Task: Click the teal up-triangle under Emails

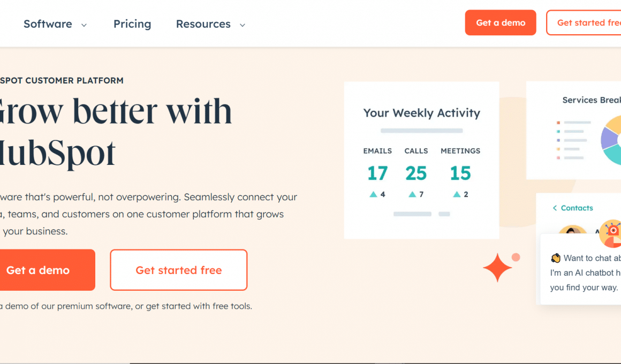Action: point(373,194)
